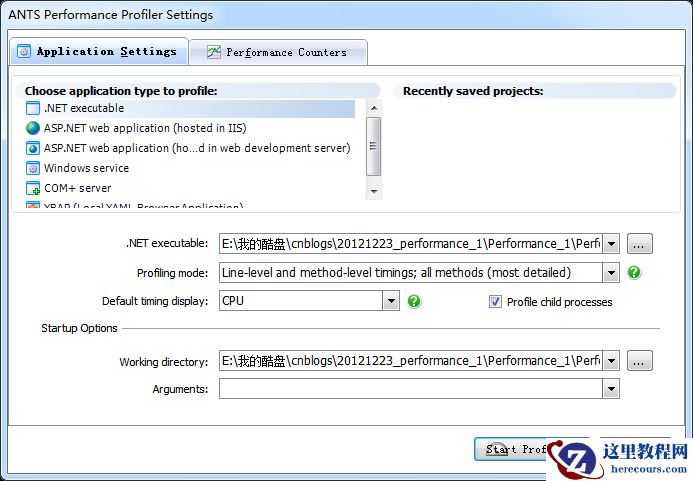Screen dimensions: 693x481
Task: Switch to the Application Settings tab
Action: (x=99, y=52)
